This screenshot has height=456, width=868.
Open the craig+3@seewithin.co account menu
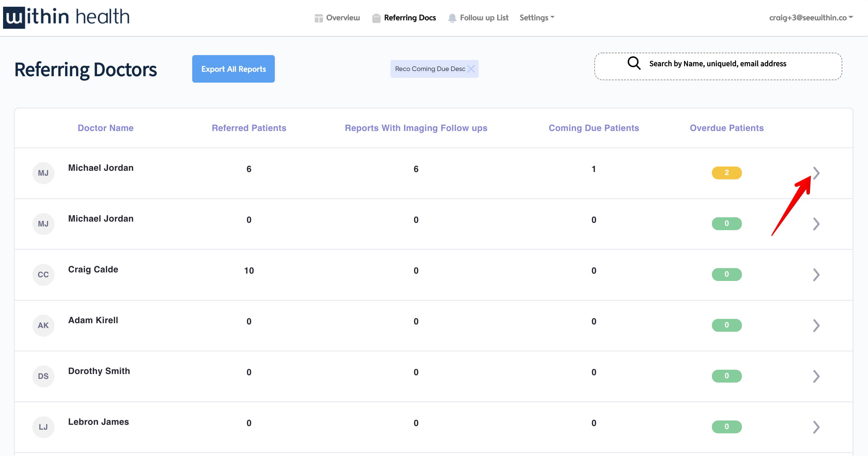pyautogui.click(x=811, y=17)
